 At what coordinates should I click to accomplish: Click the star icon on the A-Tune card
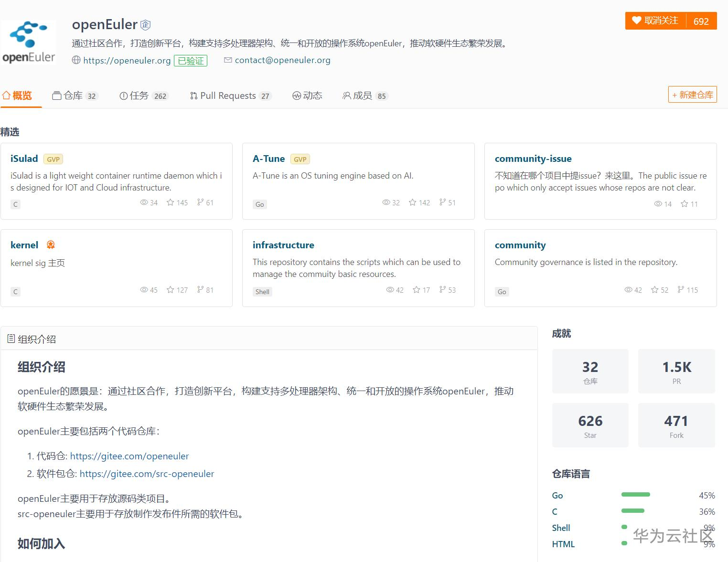point(412,202)
